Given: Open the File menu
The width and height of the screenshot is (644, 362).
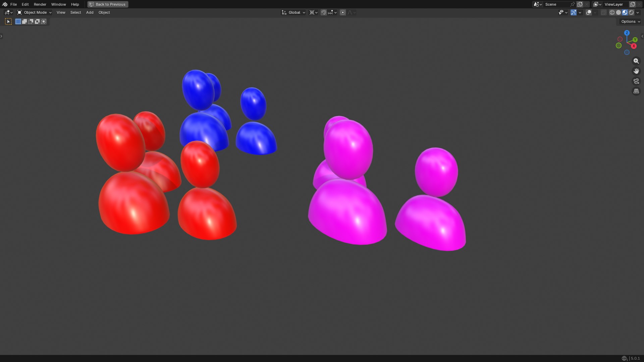Looking at the screenshot, I should click(x=13, y=4).
